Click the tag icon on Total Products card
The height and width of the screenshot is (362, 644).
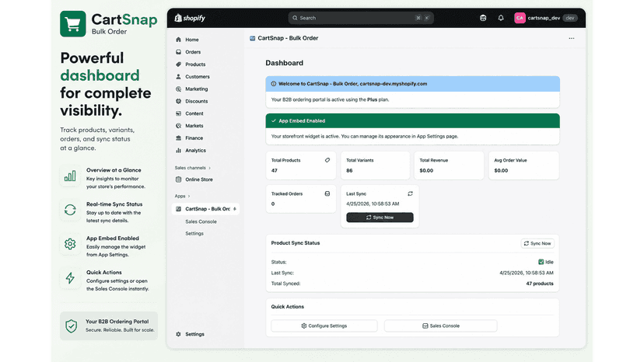click(x=327, y=160)
